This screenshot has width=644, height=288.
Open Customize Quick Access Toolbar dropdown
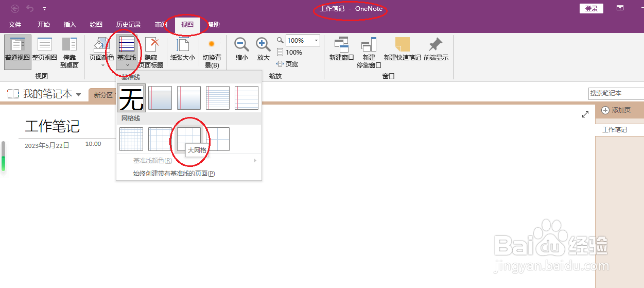pyautogui.click(x=44, y=9)
